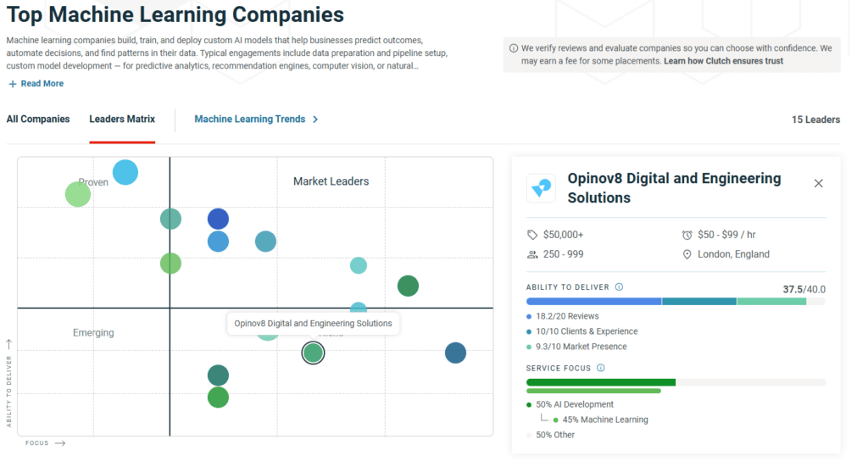Click the 15 Leaders count text
Viewport: 868px width, 467px height.
pyautogui.click(x=815, y=120)
